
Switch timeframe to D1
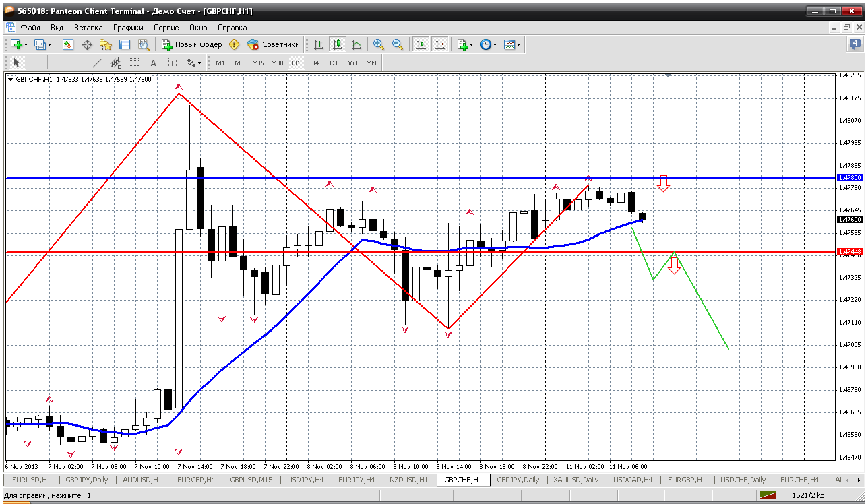pyautogui.click(x=334, y=63)
